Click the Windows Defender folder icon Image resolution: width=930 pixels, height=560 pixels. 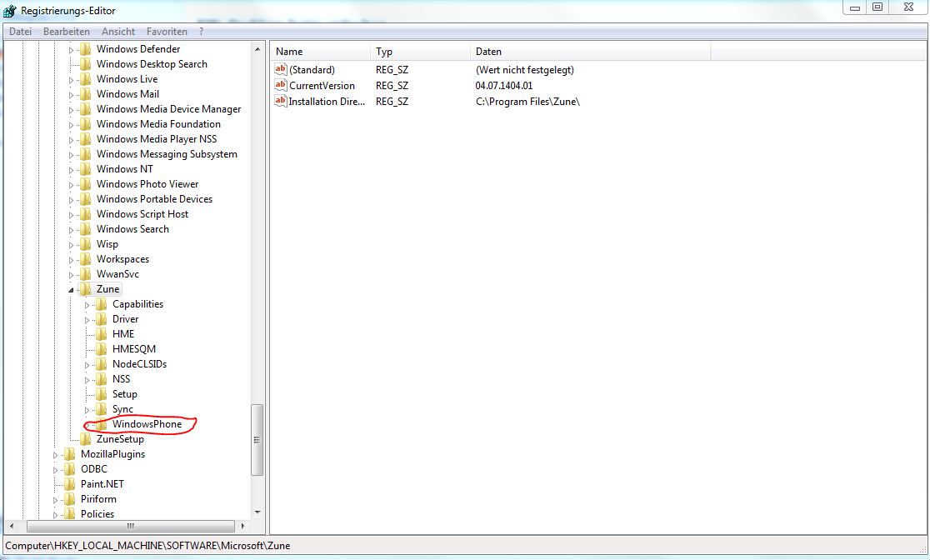(x=85, y=49)
